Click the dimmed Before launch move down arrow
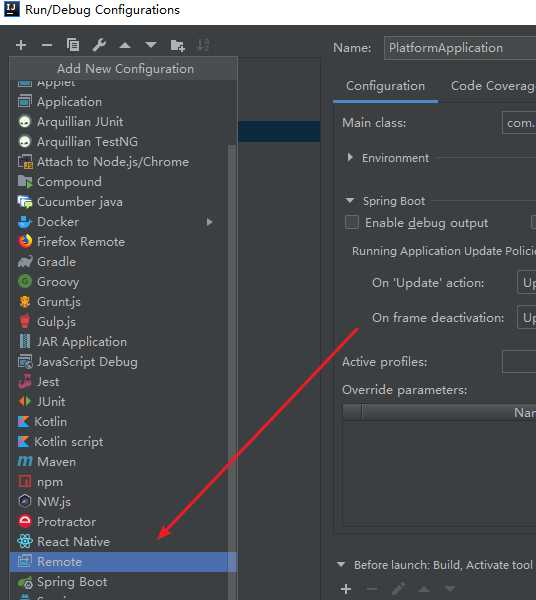536x600 pixels. (x=450, y=588)
